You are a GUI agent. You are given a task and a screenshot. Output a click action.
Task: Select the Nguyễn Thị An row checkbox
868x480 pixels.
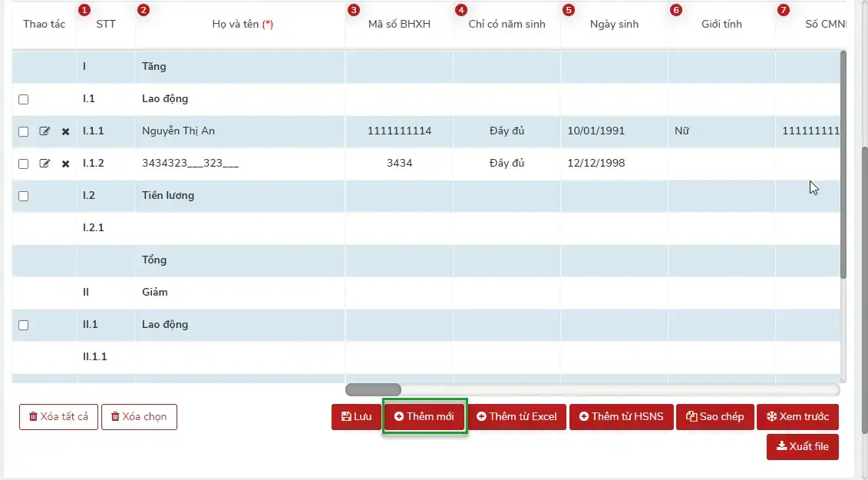coord(23,131)
